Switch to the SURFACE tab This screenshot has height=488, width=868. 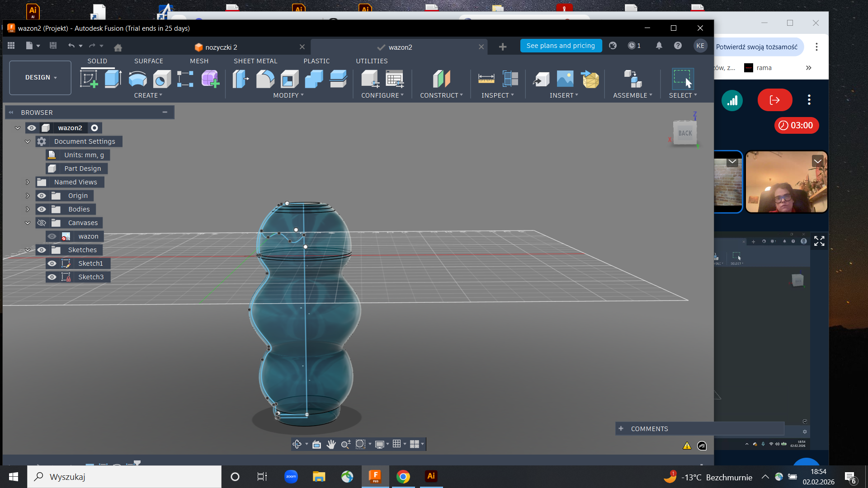click(x=148, y=61)
